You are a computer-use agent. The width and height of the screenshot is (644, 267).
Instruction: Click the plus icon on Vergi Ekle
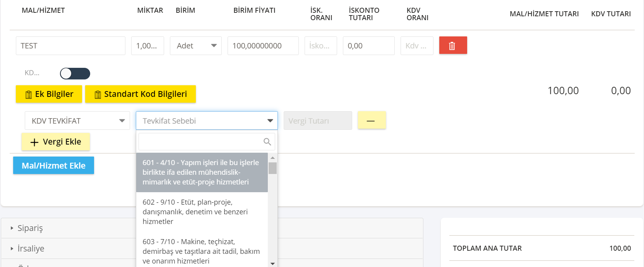pyautogui.click(x=34, y=142)
